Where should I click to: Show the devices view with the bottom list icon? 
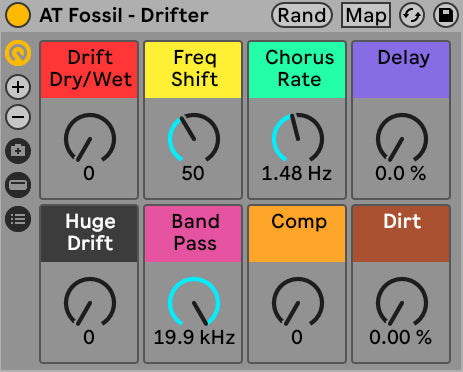click(18, 219)
